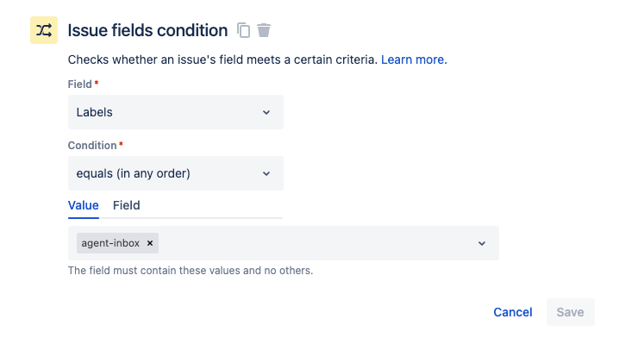Delete the condition using the trash icon
The image size is (644, 344).
pyautogui.click(x=264, y=30)
